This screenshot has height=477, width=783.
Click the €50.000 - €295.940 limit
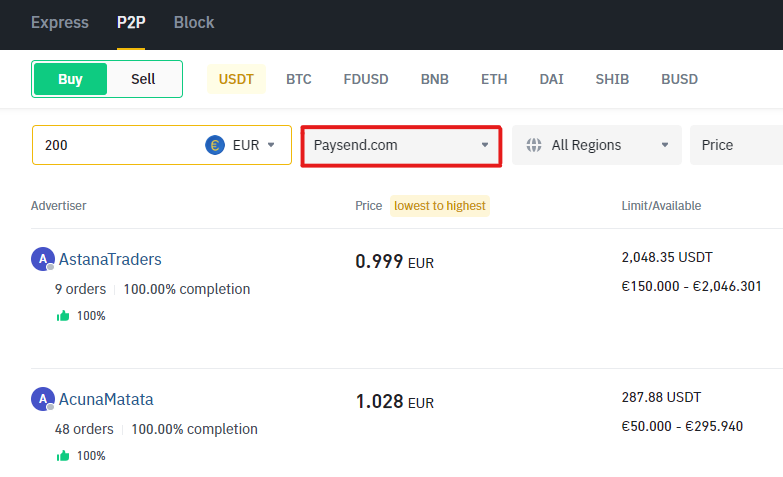point(682,426)
